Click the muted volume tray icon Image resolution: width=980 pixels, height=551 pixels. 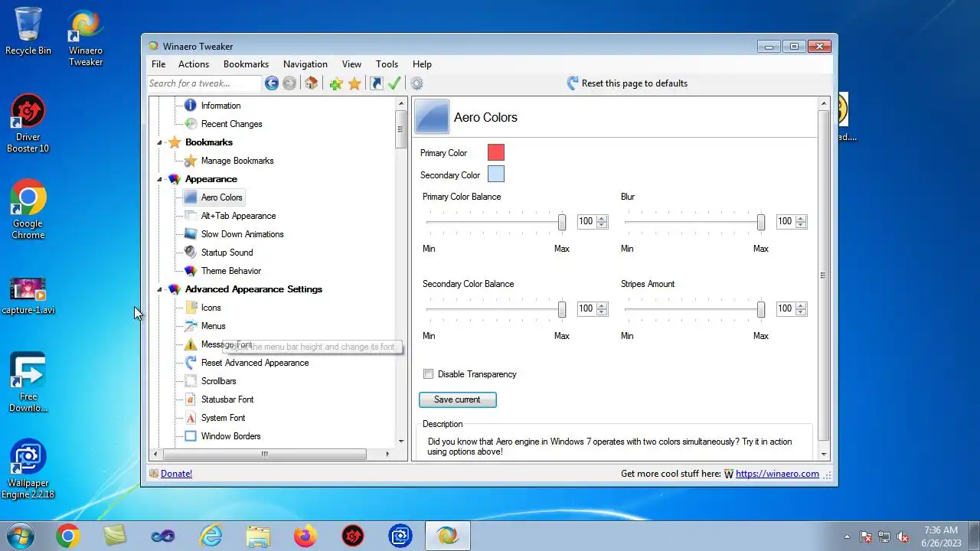pos(903,536)
